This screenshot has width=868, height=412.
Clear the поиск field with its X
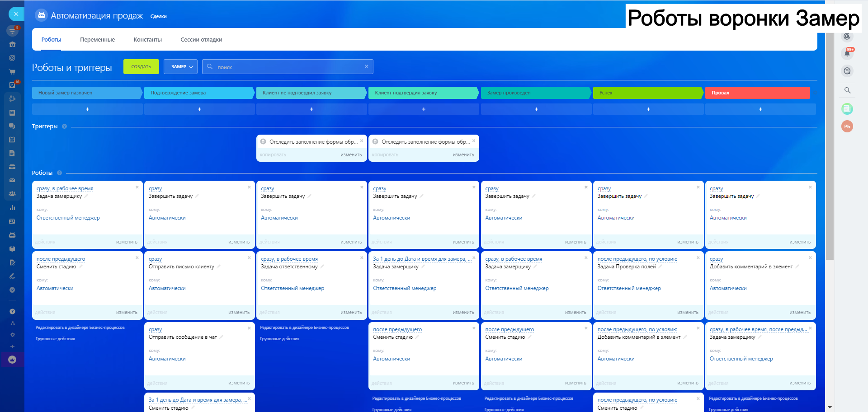click(367, 66)
